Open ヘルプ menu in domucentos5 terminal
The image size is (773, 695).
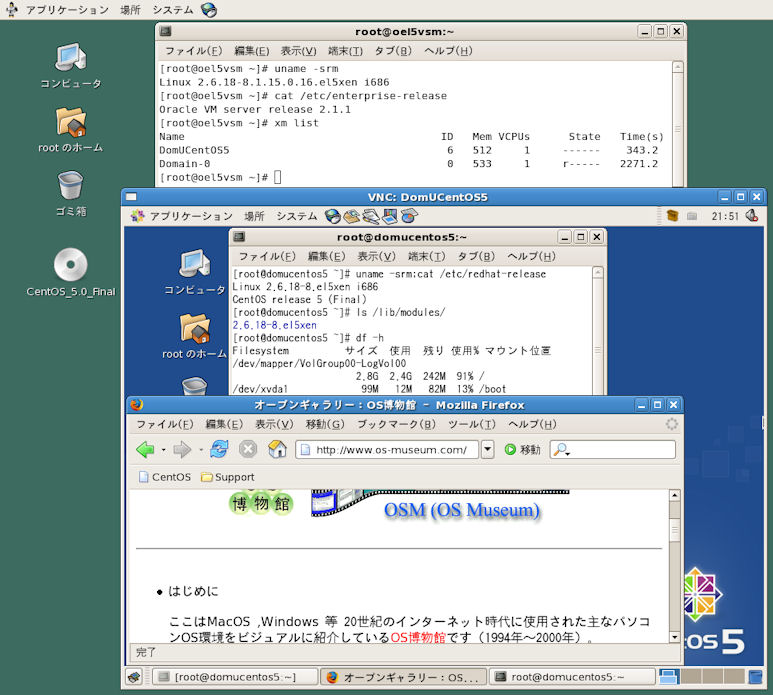[x=531, y=256]
